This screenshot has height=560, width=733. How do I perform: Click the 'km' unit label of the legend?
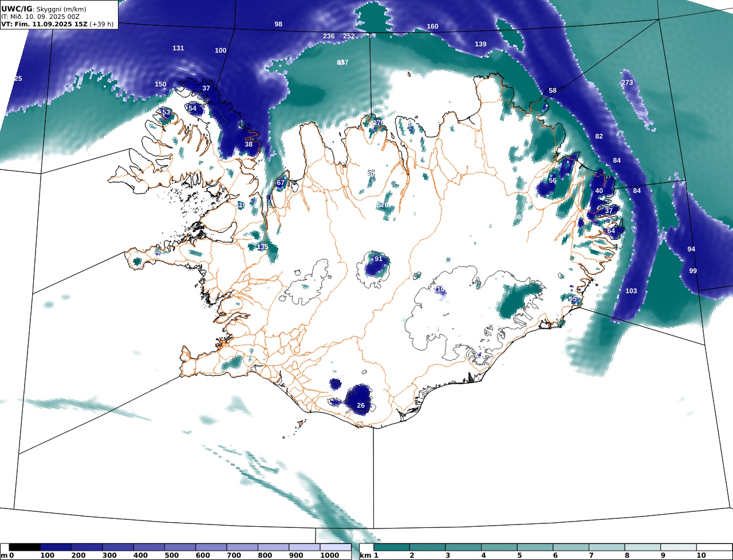365,555
